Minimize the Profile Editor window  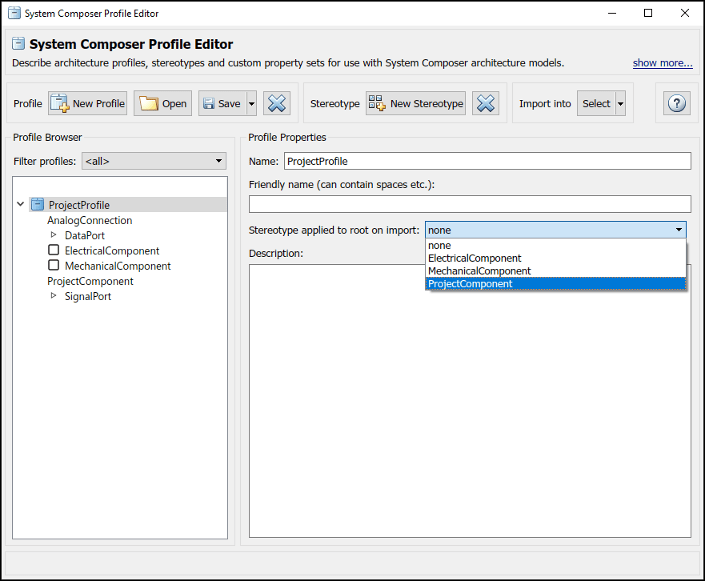(612, 13)
